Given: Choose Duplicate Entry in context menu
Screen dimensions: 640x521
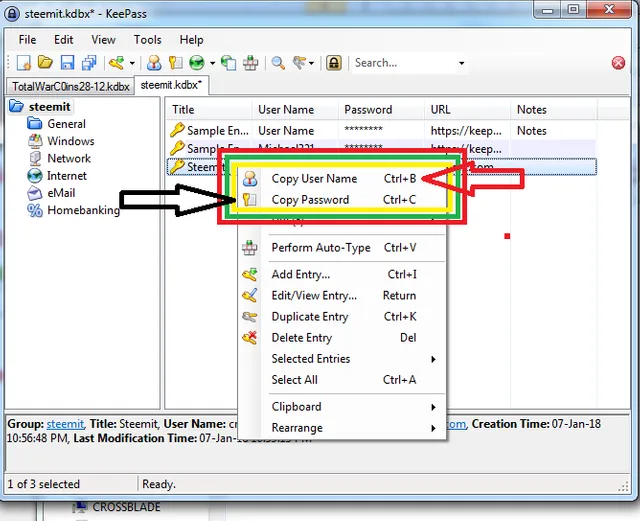Looking at the screenshot, I should coord(343,317).
